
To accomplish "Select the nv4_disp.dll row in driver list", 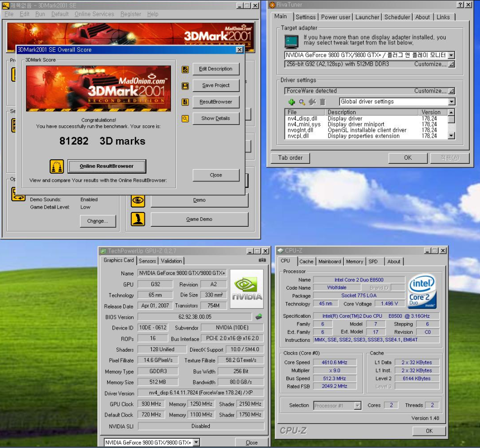I will click(366, 119).
